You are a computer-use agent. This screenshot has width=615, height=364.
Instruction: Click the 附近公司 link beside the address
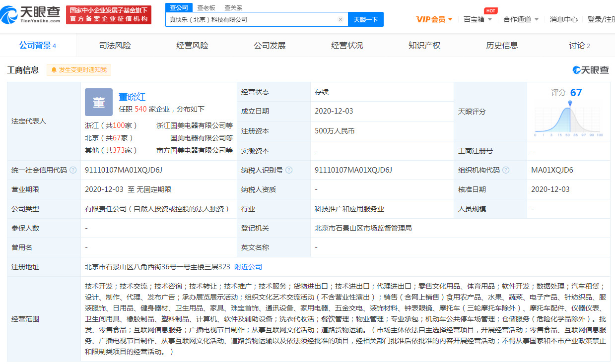pos(248,267)
